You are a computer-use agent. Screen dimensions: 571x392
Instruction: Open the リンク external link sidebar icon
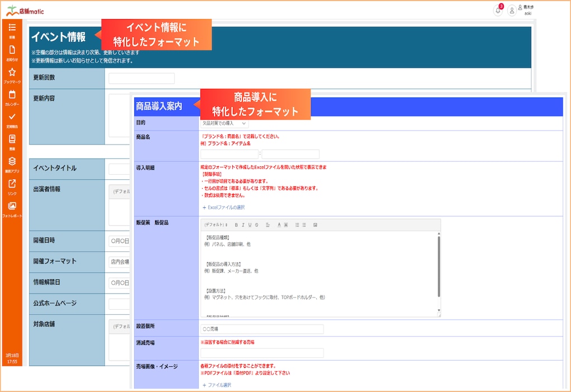[12, 185]
